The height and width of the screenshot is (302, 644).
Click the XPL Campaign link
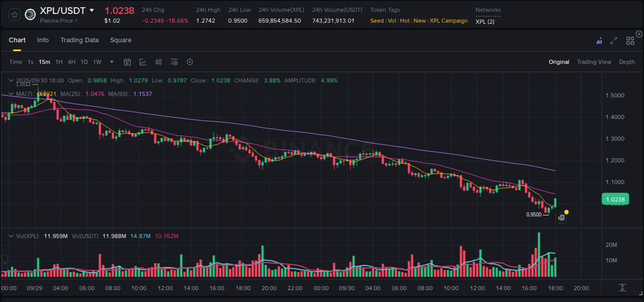(449, 21)
